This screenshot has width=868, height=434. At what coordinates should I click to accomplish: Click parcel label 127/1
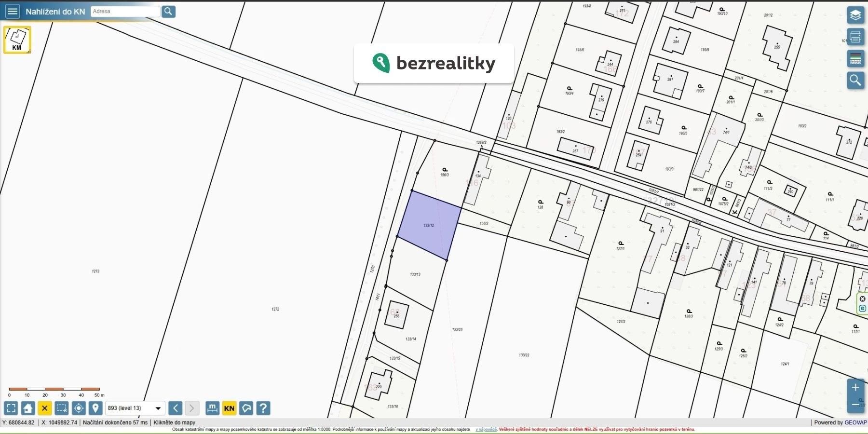(x=620, y=249)
